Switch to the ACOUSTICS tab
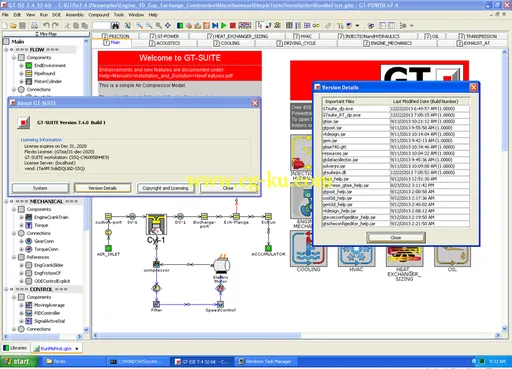The image size is (512, 369). 165,43
